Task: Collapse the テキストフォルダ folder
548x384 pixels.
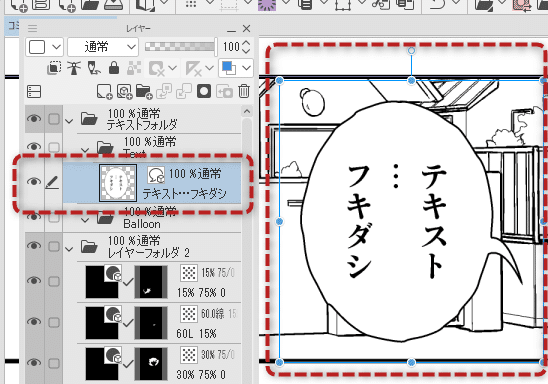Action: tap(69, 121)
